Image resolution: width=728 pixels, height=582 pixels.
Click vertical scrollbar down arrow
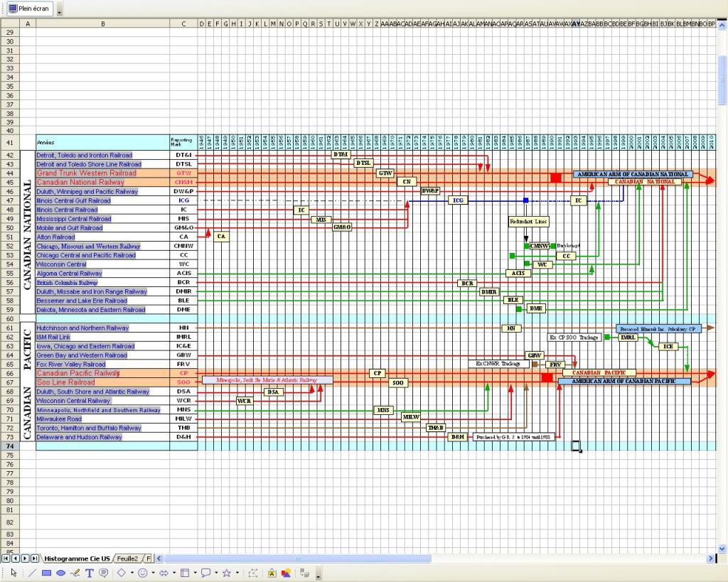(722, 549)
